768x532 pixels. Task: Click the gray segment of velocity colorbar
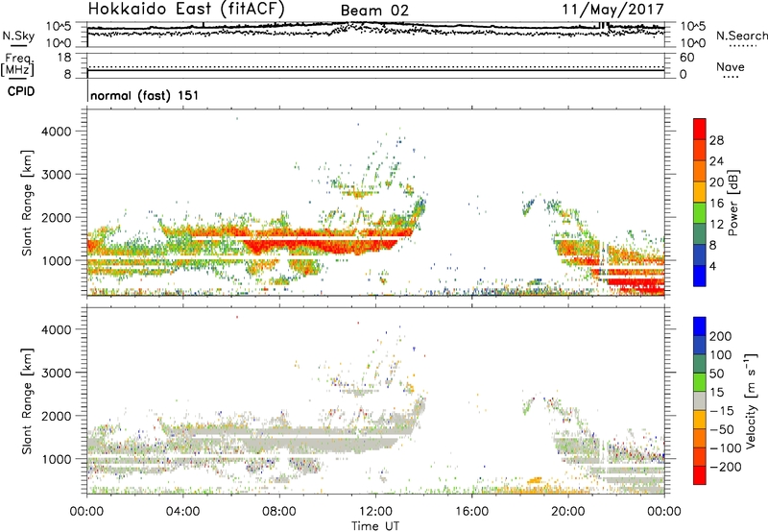[x=700, y=400]
